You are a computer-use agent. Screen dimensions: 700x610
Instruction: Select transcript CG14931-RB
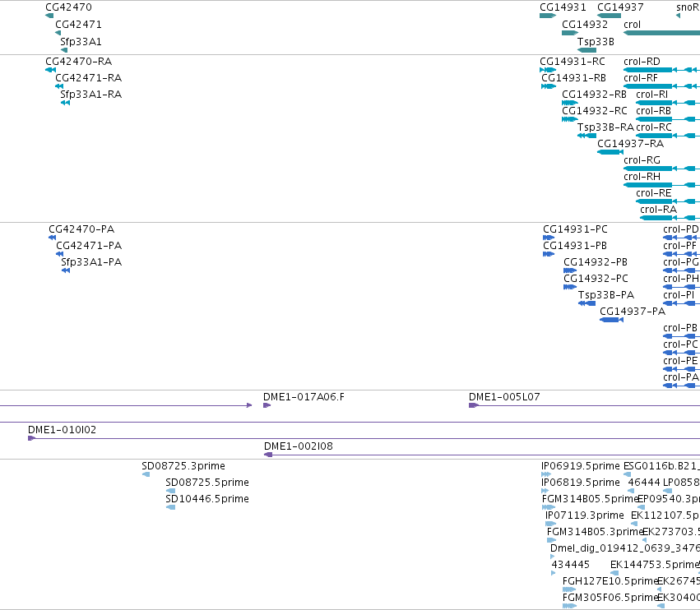coord(573,78)
